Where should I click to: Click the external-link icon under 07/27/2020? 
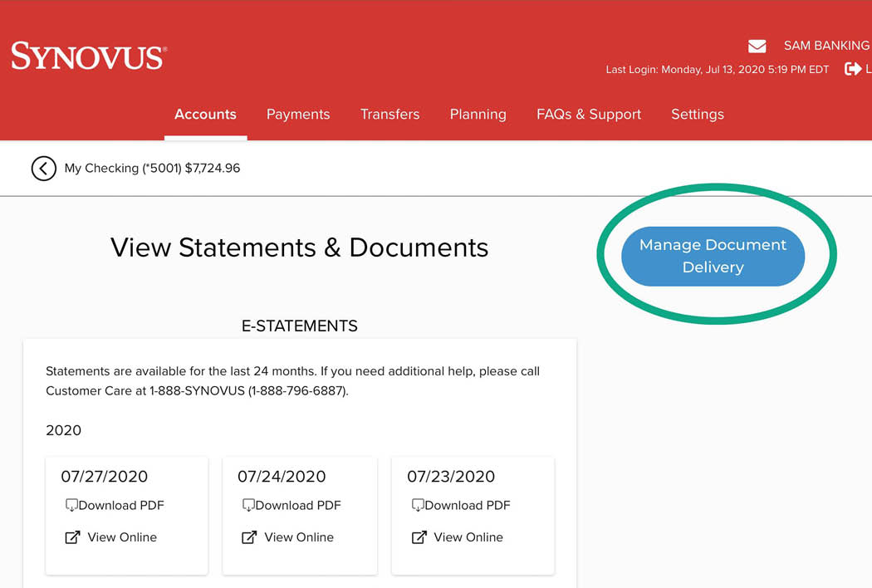click(72, 537)
